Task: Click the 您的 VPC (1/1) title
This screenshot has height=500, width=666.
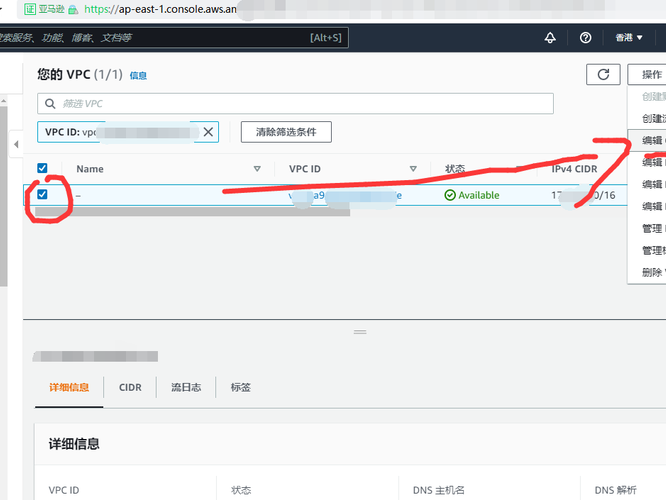Action: coord(80,75)
